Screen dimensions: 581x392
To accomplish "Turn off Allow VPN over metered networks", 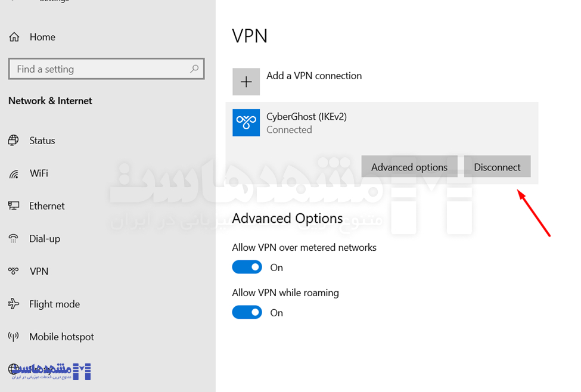I will (247, 267).
